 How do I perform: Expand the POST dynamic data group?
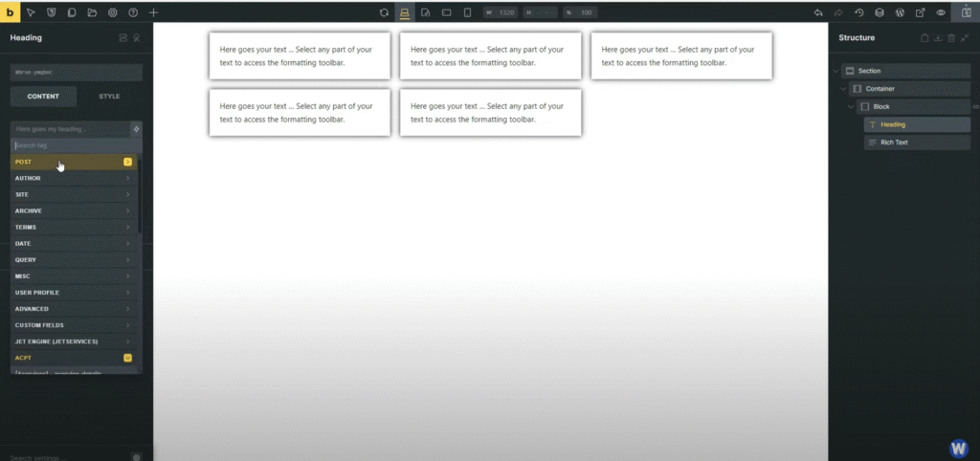coord(74,162)
